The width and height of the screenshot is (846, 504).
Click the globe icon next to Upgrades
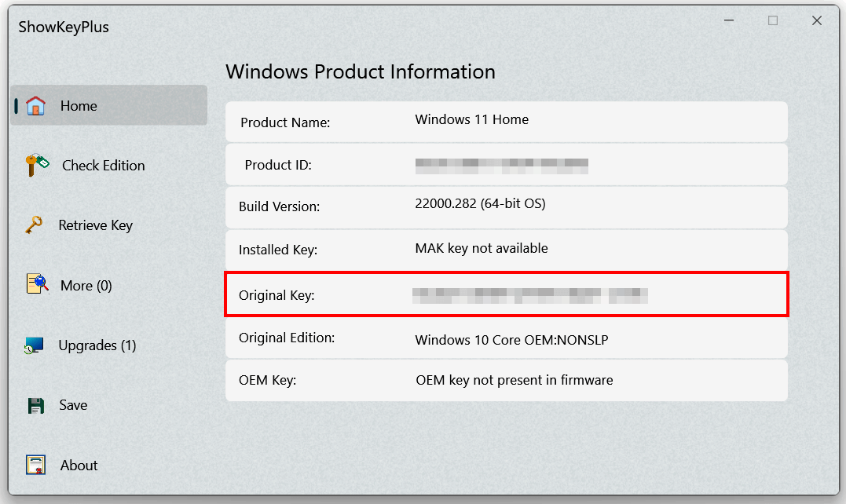(35, 345)
